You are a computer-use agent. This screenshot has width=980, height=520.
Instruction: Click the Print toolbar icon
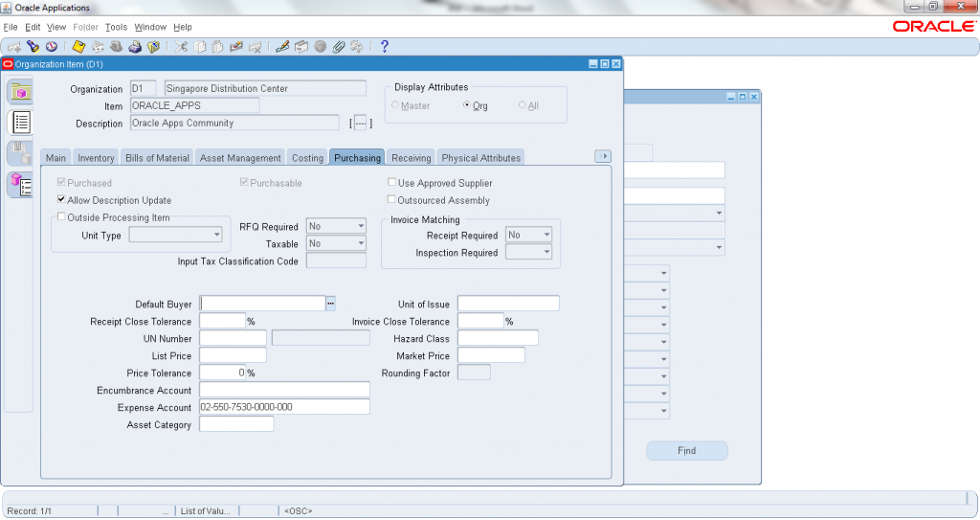tap(135, 46)
